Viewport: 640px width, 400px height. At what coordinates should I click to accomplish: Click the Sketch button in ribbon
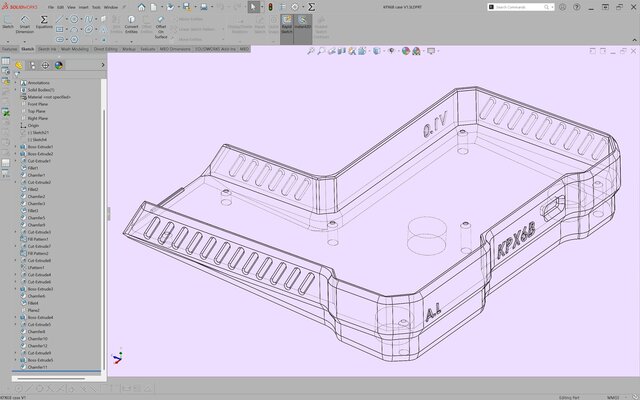point(8,25)
